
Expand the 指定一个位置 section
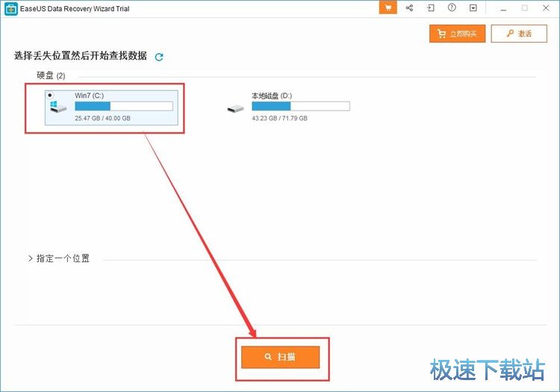59,258
